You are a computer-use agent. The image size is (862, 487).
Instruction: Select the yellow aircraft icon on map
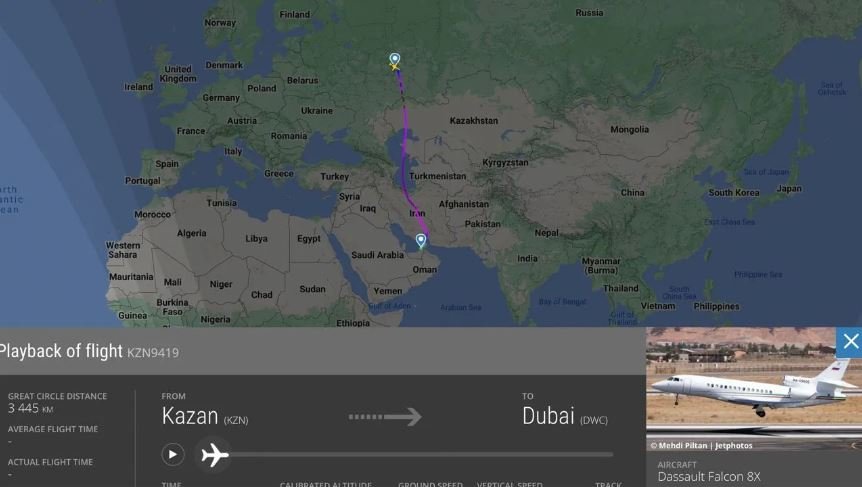point(395,67)
